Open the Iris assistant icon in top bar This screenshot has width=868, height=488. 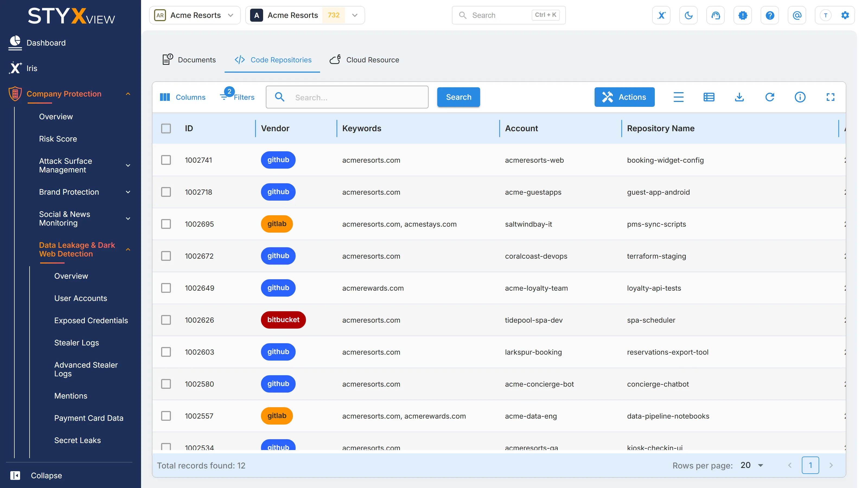(661, 15)
